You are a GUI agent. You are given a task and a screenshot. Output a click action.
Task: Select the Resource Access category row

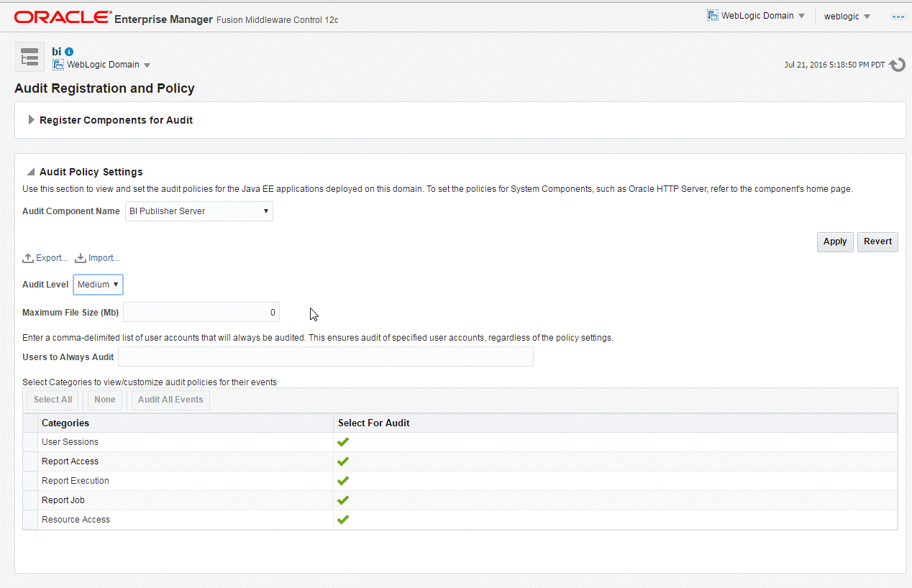[x=460, y=520]
